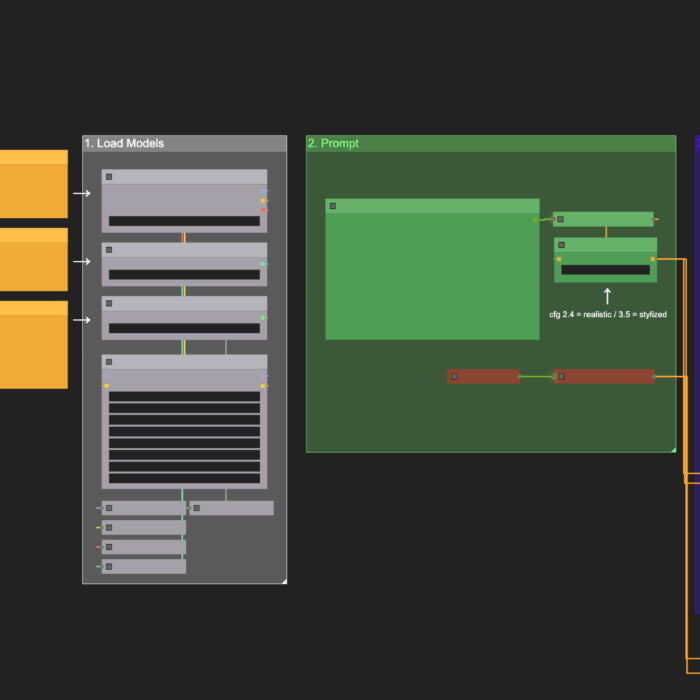
Task: Expand collapsed node with purple input link
Action: tap(109, 508)
